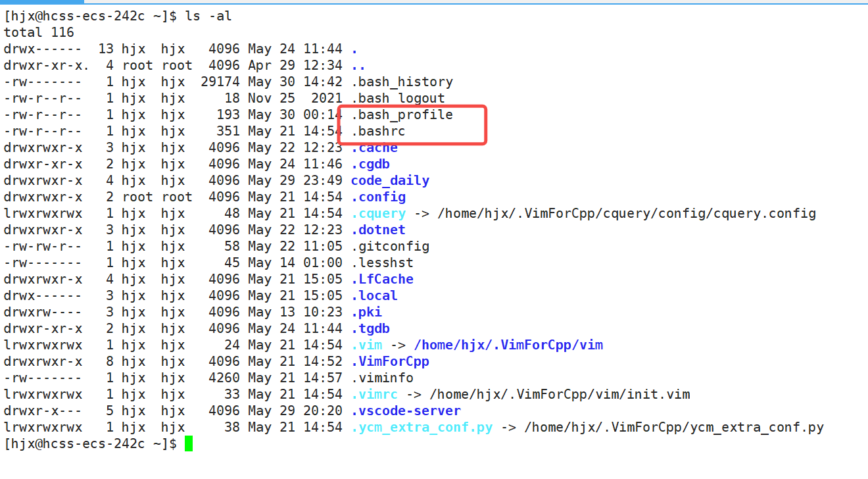Click permissions 'drwxr-x---' of .vscode-server row
This screenshot has height=479, width=868.
43,411
